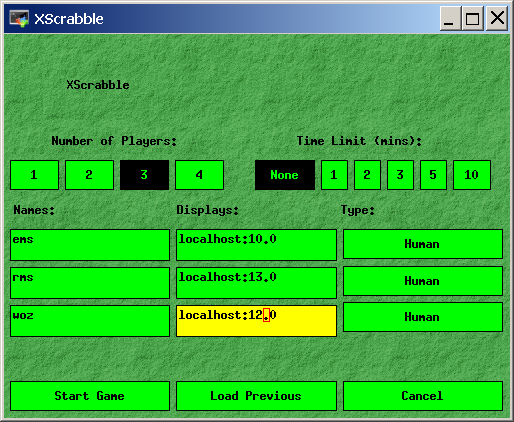This screenshot has height=422, width=514.
Task: Toggle player type Human for rms
Action: (423, 281)
